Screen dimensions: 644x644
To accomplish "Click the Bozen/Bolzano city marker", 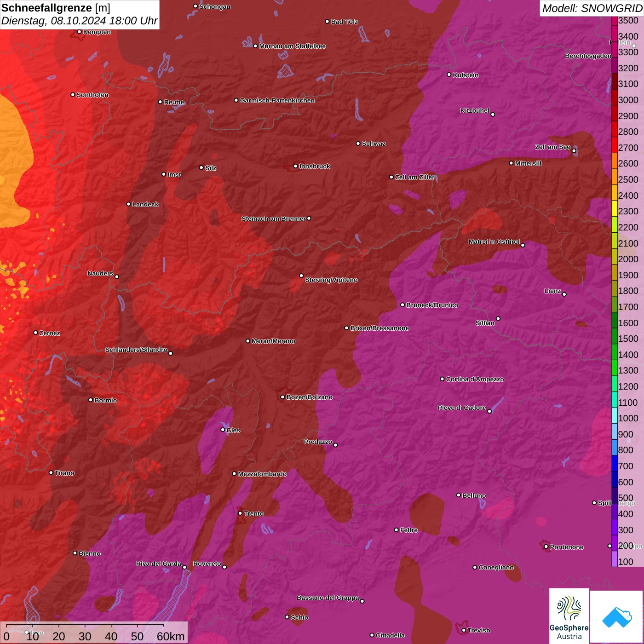I will [x=283, y=397].
